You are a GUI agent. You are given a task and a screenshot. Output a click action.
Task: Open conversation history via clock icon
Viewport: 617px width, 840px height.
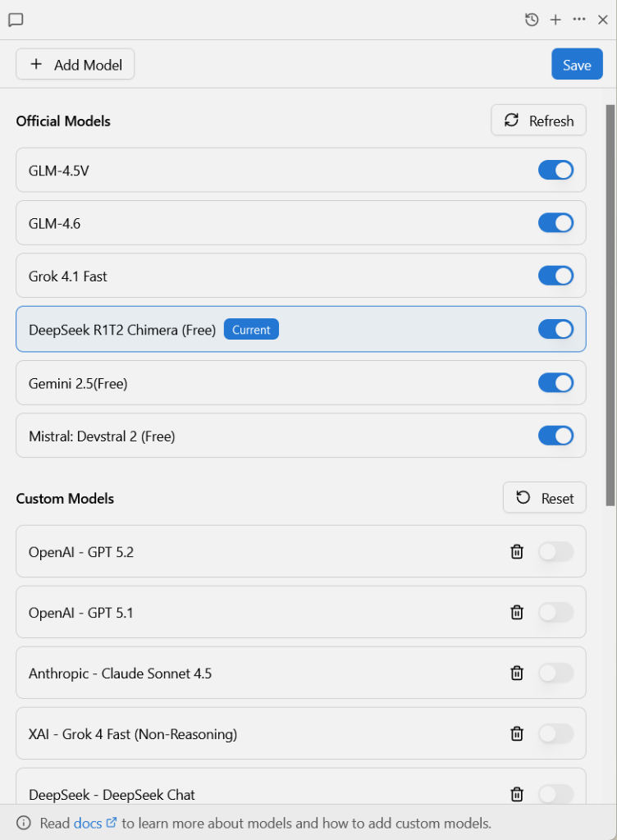coord(531,19)
